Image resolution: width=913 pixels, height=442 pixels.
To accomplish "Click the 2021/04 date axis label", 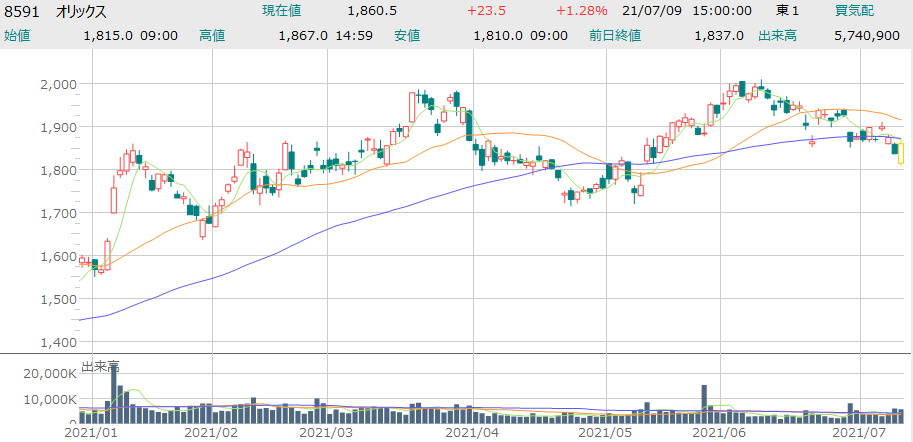I will 471,433.
